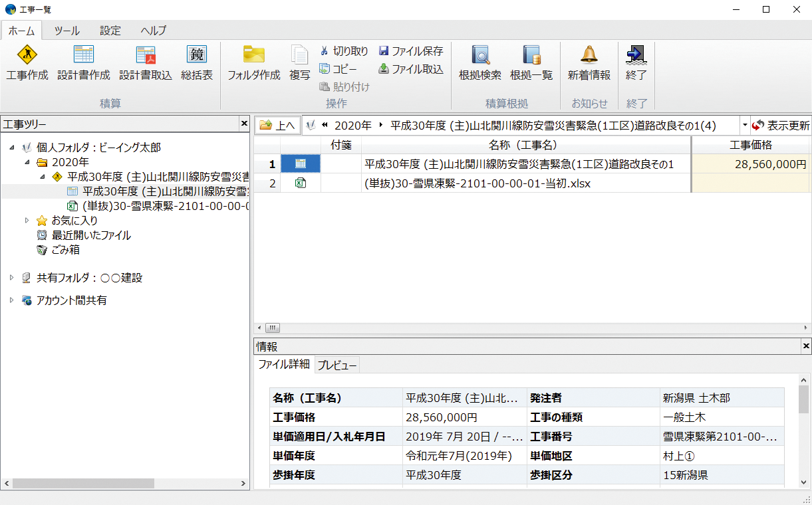Select the xlsx file row in list
This screenshot has height=505, width=812.
pos(477,183)
